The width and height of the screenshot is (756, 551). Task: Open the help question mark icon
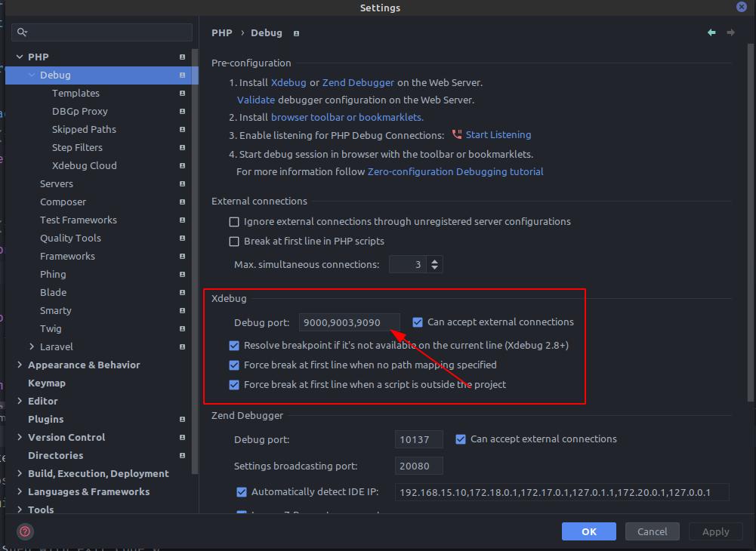(x=25, y=531)
